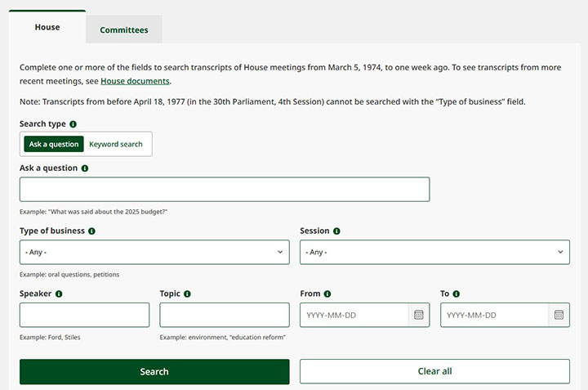Focus the From date field
This screenshot has width=588, height=390.
coord(354,315)
